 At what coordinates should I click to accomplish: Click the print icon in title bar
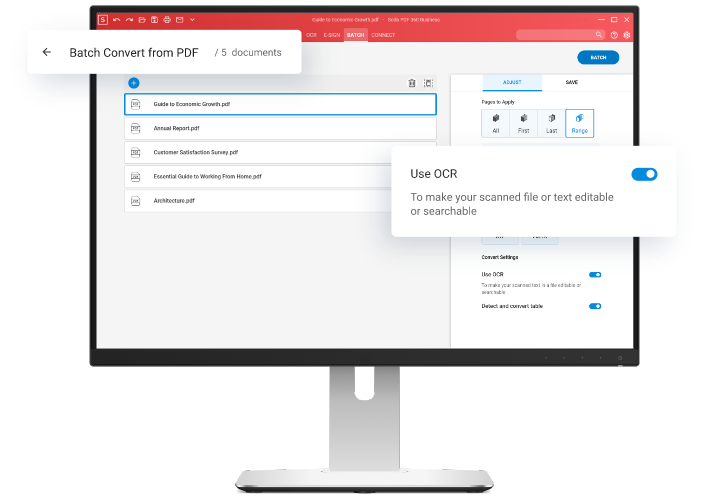point(167,20)
